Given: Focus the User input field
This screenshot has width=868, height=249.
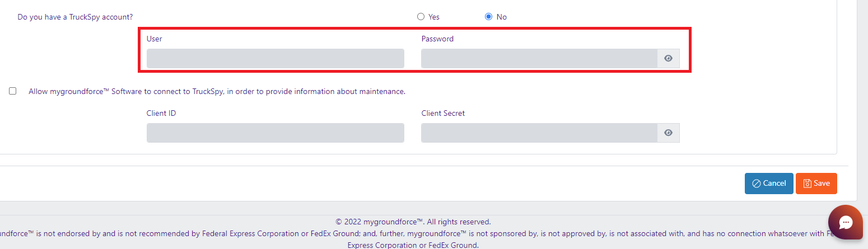Looking at the screenshot, I should coord(275,59).
